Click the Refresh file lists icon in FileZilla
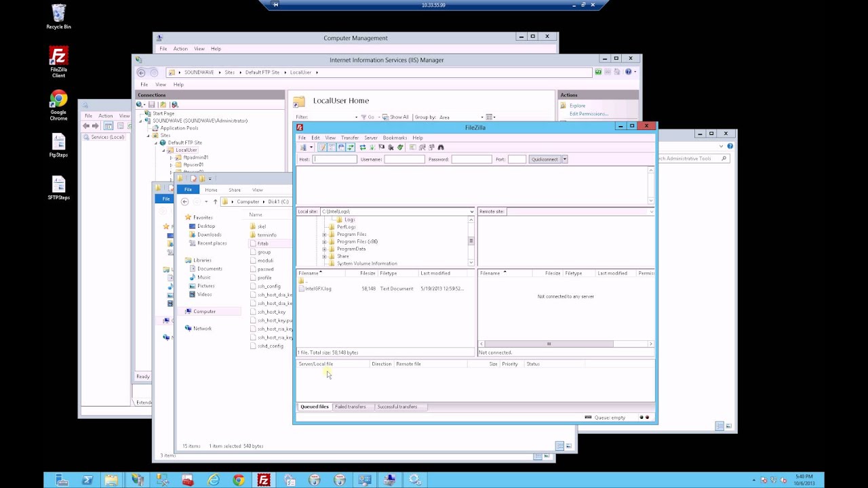This screenshot has width=868, height=488. point(363,147)
